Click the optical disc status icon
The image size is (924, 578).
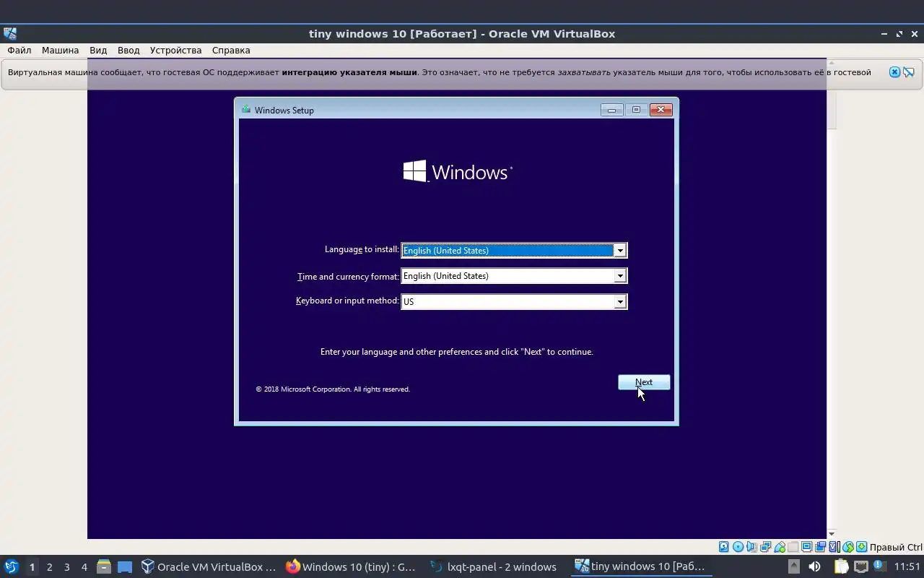[x=738, y=547]
